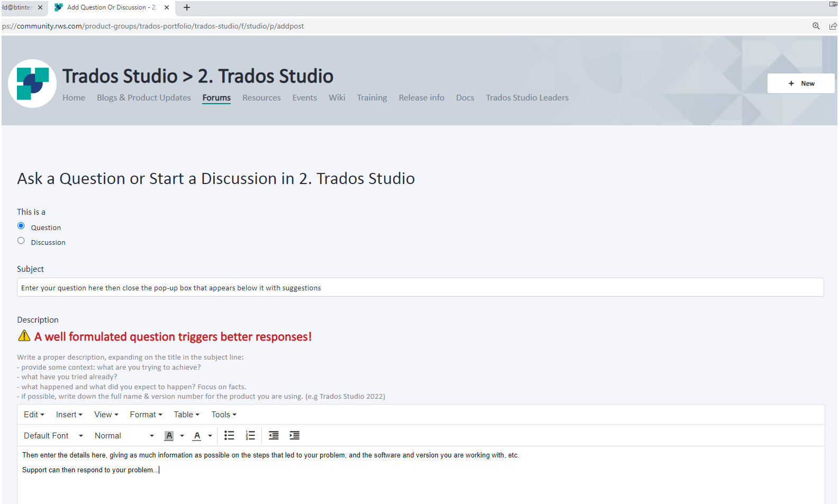This screenshot has width=839, height=504.
Task: Click the increase indent icon
Action: pos(294,435)
